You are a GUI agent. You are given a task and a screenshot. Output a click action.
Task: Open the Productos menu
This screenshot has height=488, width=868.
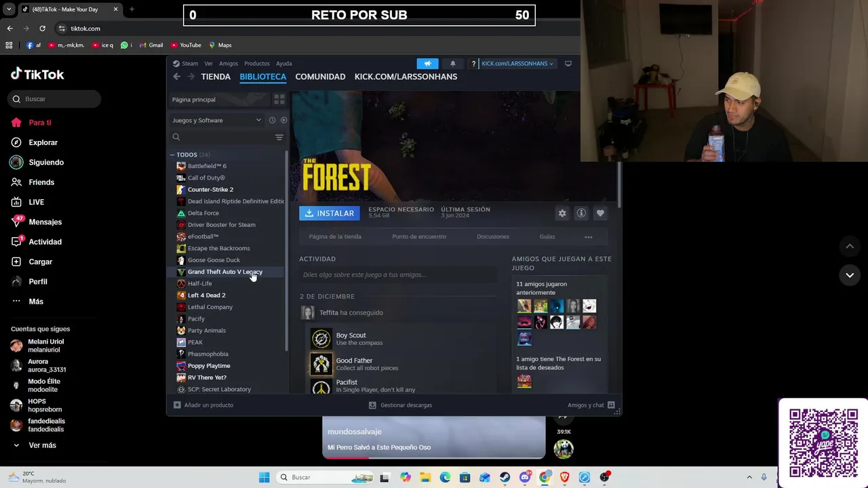click(x=257, y=64)
